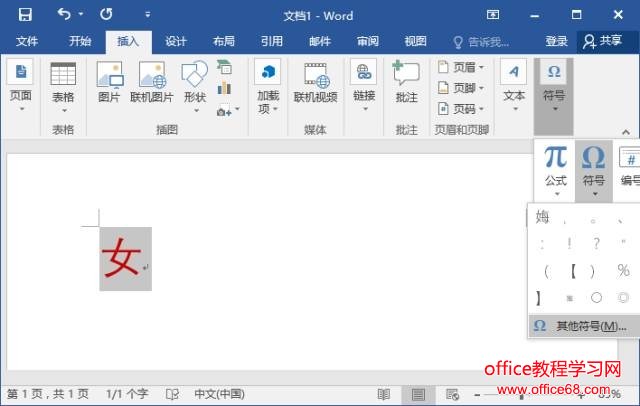The image size is (640, 406).
Task: Open the 页脚 footer dropdown
Action: [461, 88]
